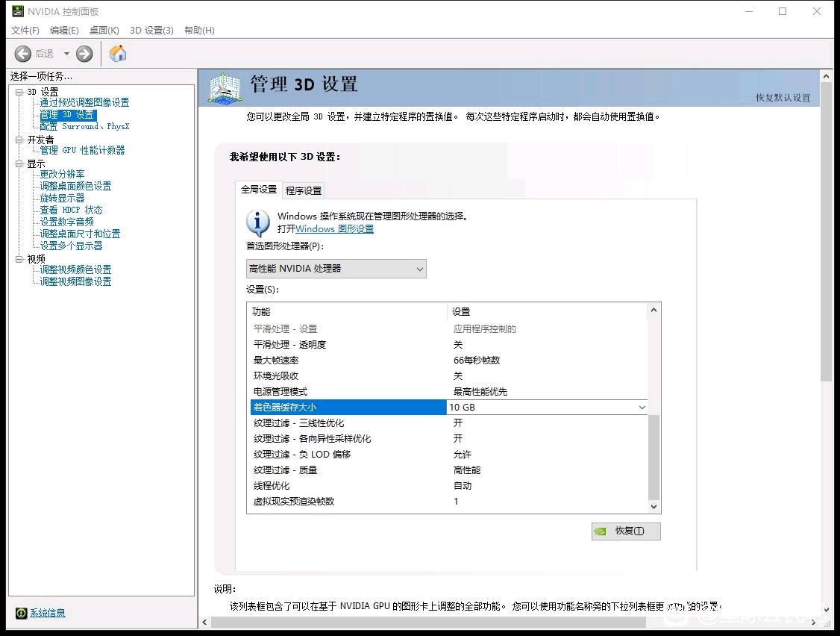Screen dimensions: 840x636
Task: Select the 纹理过滤 - 三线性优化 row
Action: [x=449, y=423]
